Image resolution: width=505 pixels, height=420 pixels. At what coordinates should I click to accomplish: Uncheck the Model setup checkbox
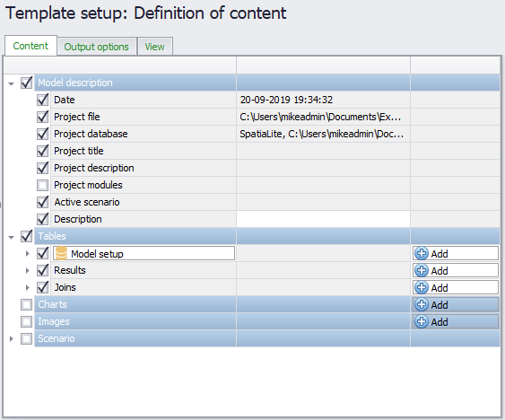[x=42, y=253]
